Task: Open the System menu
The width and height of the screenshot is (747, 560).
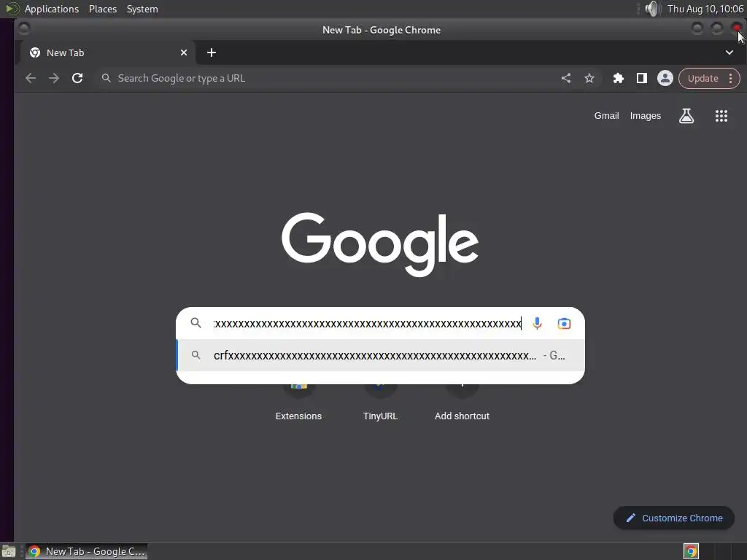Action: tap(142, 9)
